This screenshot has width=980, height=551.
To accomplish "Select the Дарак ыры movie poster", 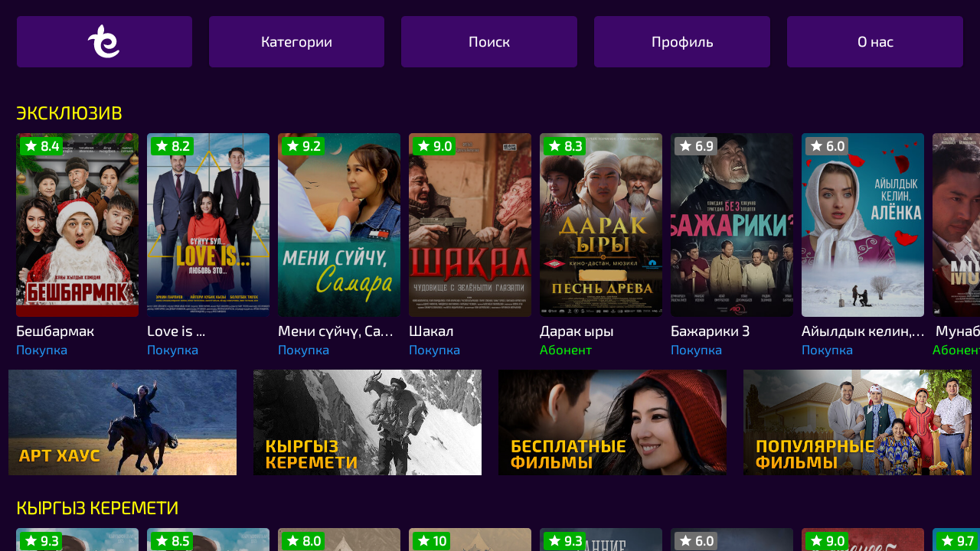I will point(601,225).
